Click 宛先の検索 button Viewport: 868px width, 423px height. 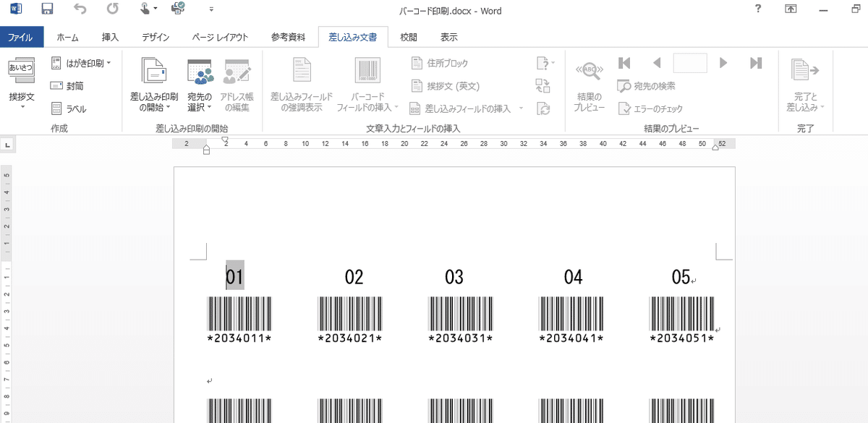(x=647, y=86)
